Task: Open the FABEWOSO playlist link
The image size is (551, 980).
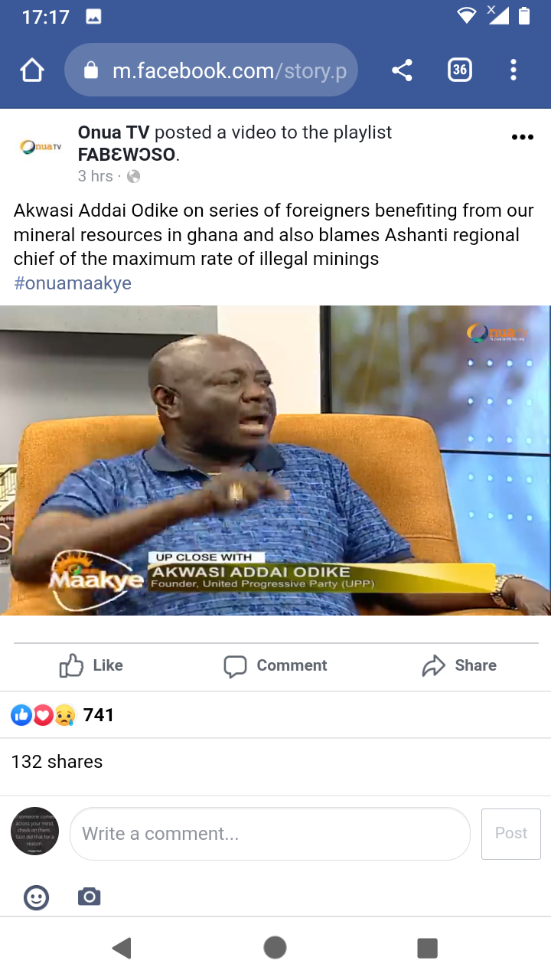Action: [127, 155]
